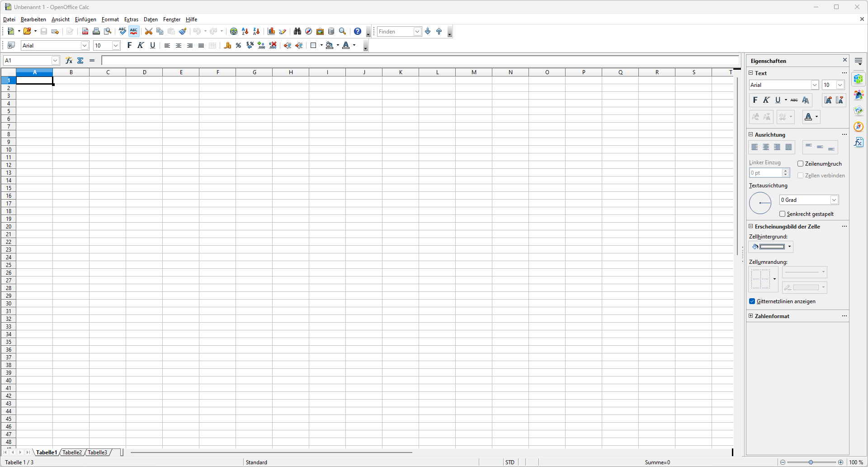The height and width of the screenshot is (467, 868).
Task: Open the cell border dropdown in sidebar
Action: (774, 279)
